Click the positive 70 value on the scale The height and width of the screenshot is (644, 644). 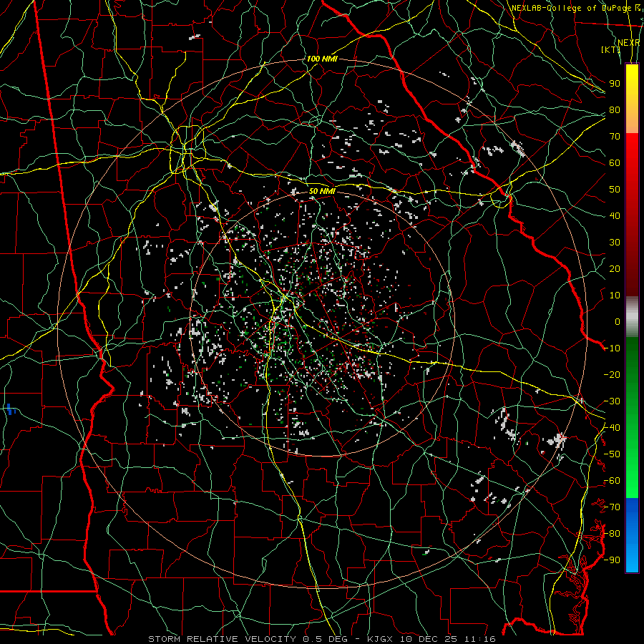point(615,136)
